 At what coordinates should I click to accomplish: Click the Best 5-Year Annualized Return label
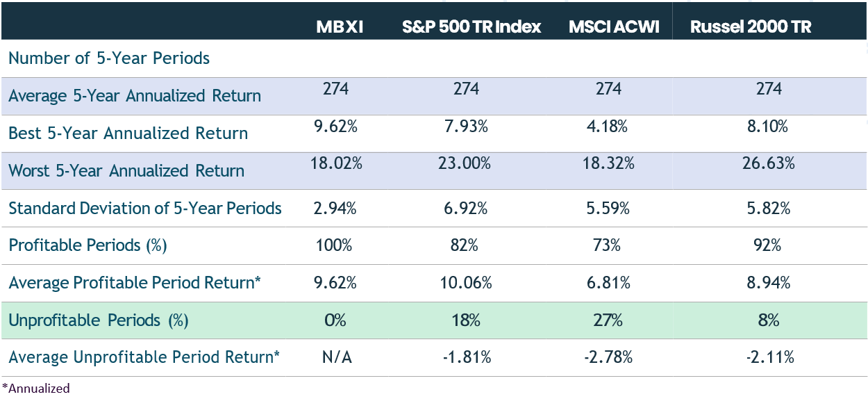point(128,133)
